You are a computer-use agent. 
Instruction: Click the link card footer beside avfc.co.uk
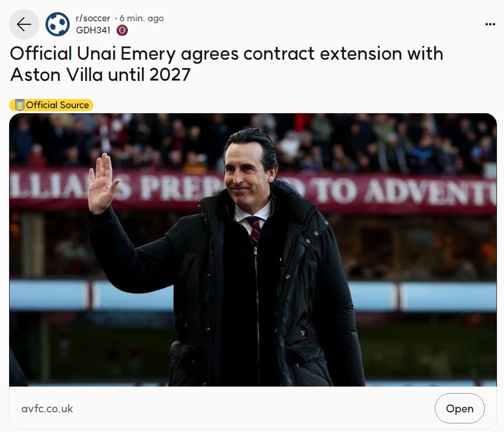tap(253, 408)
